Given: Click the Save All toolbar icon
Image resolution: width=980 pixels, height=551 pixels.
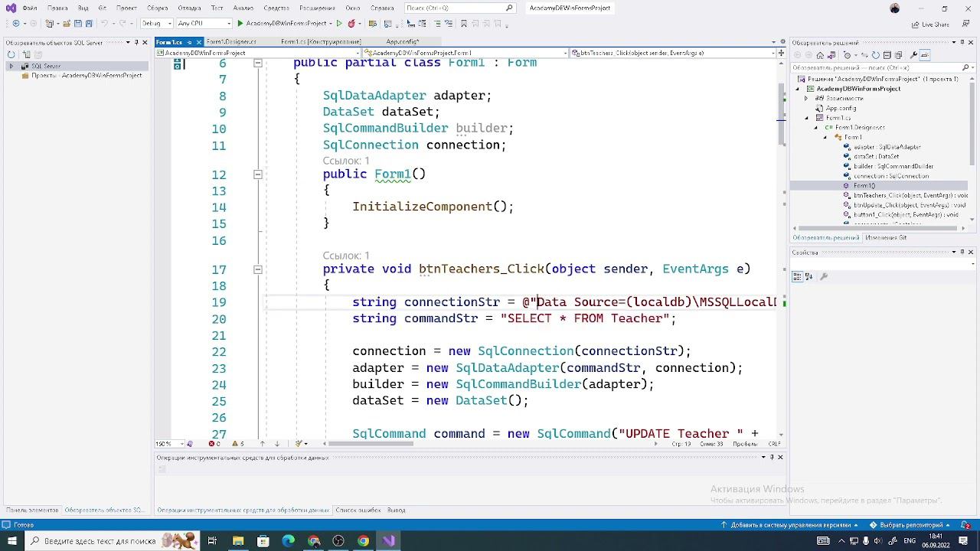Looking at the screenshot, I should coord(89,24).
